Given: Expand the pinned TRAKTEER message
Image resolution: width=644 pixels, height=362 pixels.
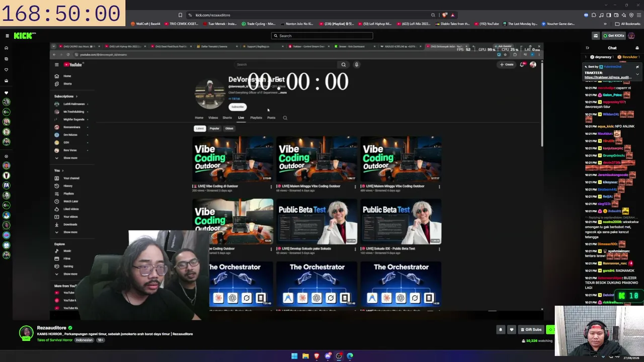Looking at the screenshot, I should click(x=637, y=74).
